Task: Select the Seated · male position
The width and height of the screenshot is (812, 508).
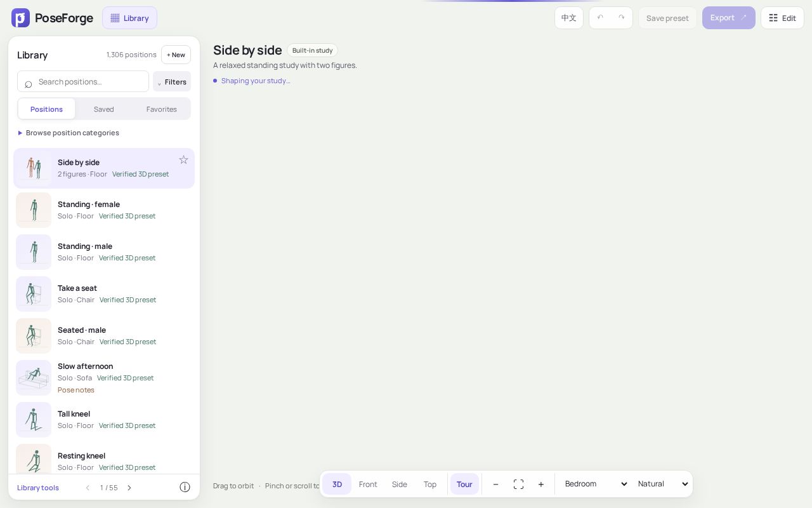Action: tap(104, 336)
